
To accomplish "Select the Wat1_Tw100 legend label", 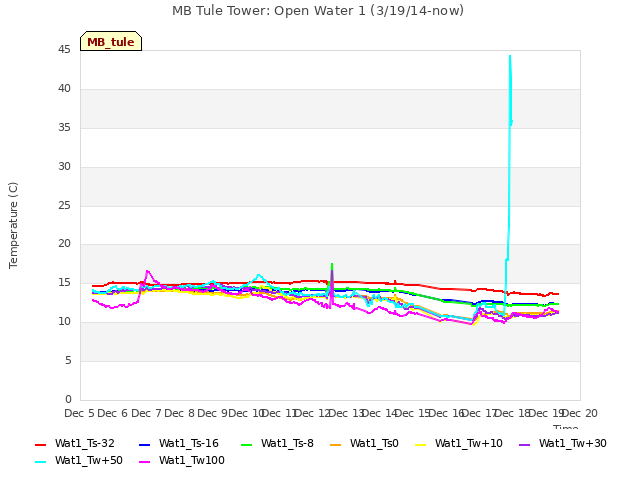I will (x=192, y=461).
